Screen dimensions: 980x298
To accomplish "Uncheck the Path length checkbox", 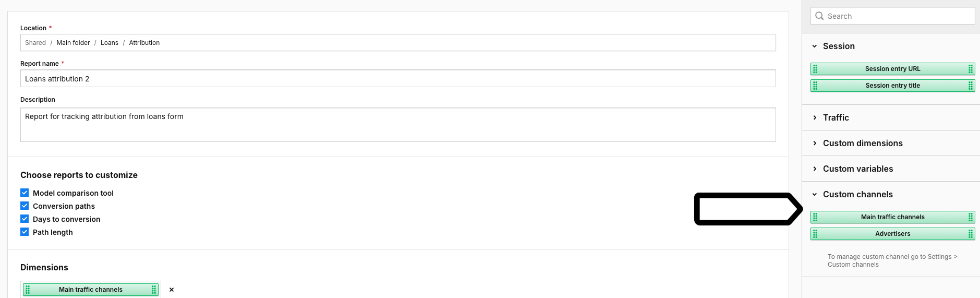I will [x=25, y=232].
